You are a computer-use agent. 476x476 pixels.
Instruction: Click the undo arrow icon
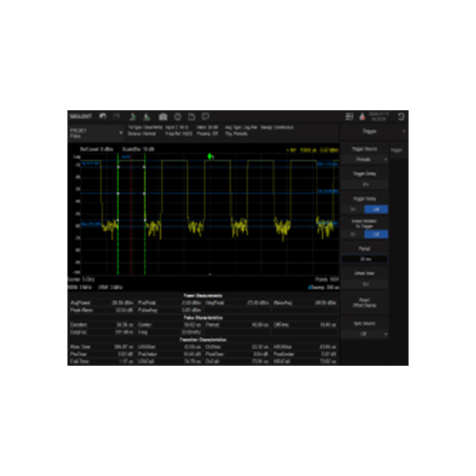[x=103, y=116]
